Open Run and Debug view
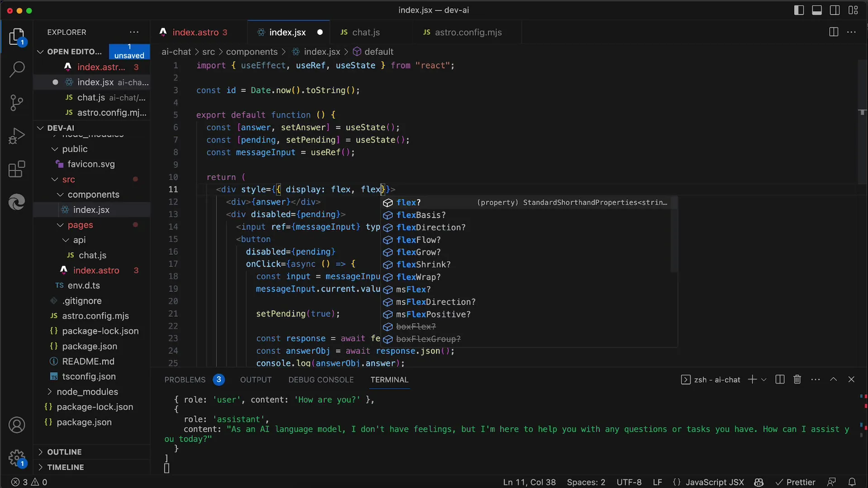868x488 pixels. 17,136
